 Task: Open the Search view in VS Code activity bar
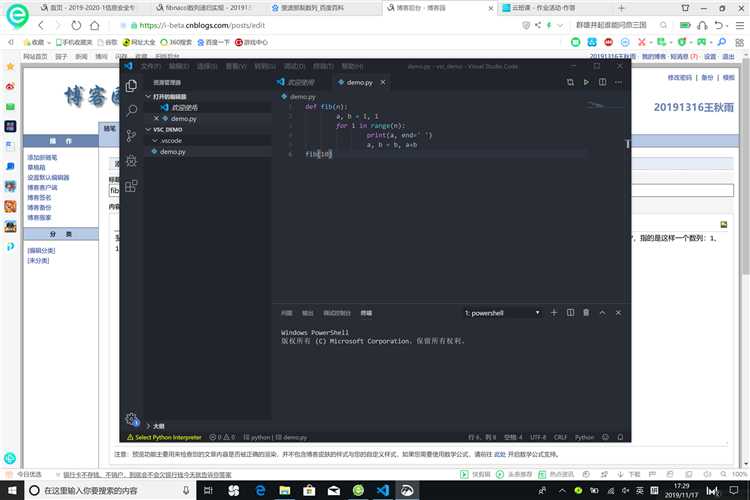click(x=131, y=111)
